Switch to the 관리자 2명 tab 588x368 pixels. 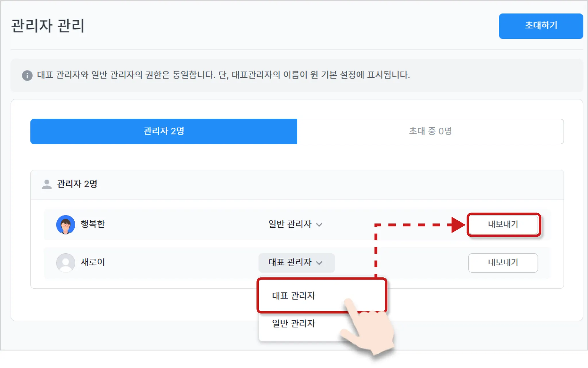pos(164,131)
